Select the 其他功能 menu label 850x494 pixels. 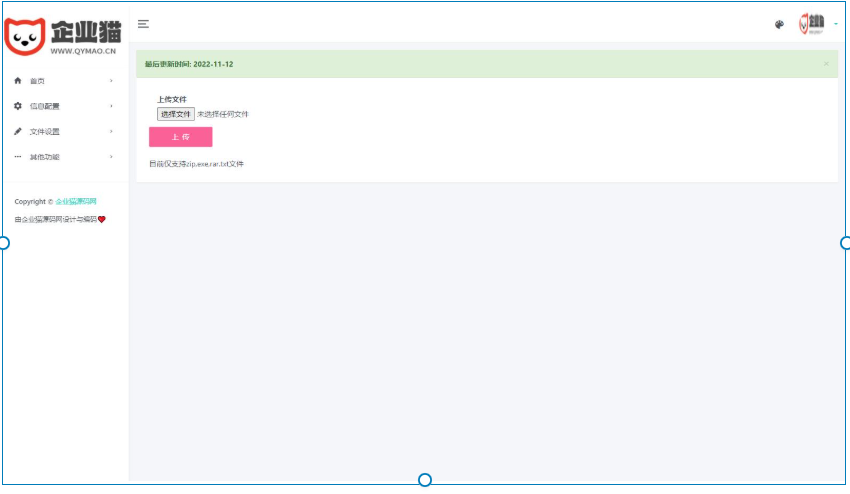pos(44,157)
